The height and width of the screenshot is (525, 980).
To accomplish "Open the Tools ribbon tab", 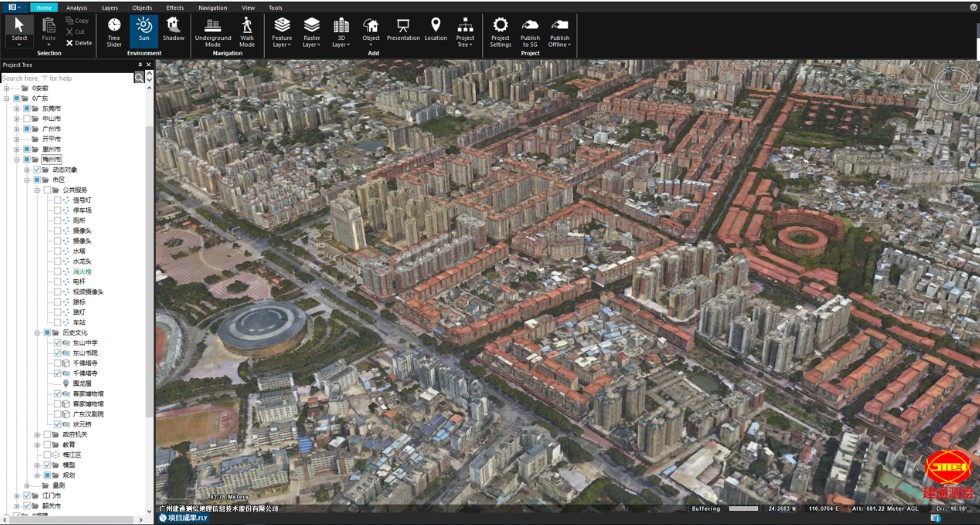I will tap(275, 8).
